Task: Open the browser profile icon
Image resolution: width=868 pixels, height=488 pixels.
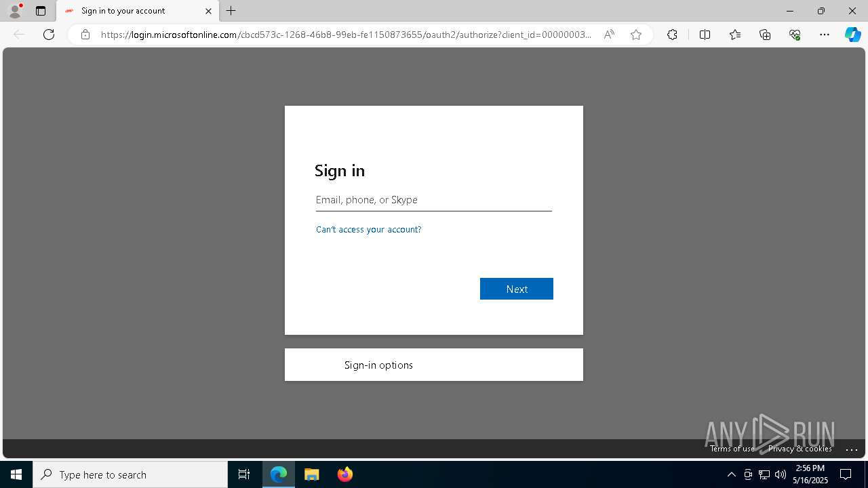Action: click(x=15, y=10)
